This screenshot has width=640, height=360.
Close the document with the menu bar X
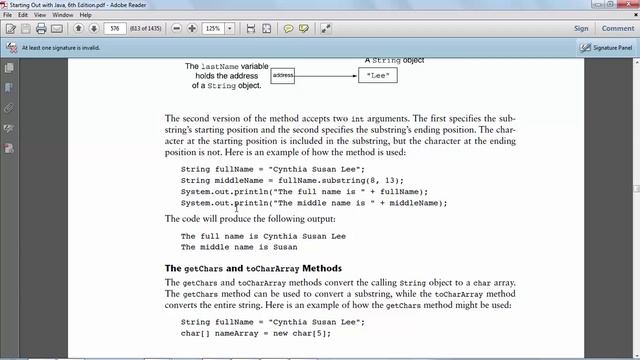click(x=636, y=15)
